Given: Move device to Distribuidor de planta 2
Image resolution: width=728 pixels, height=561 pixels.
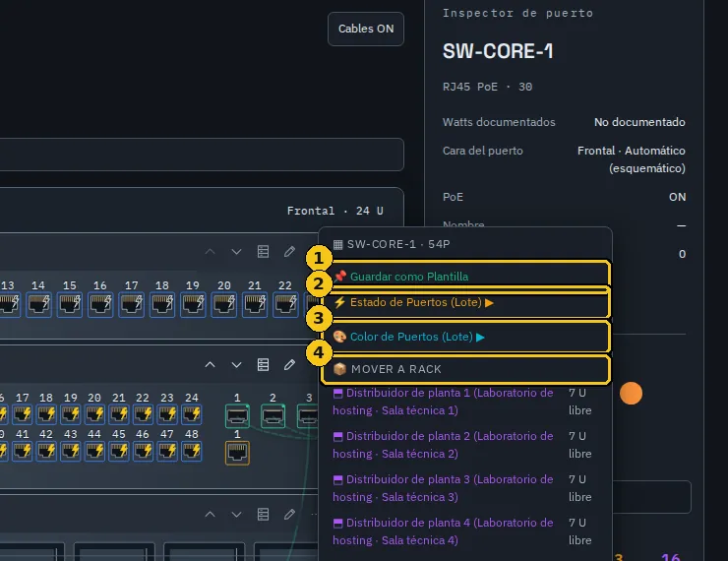Looking at the screenshot, I should pos(464,445).
